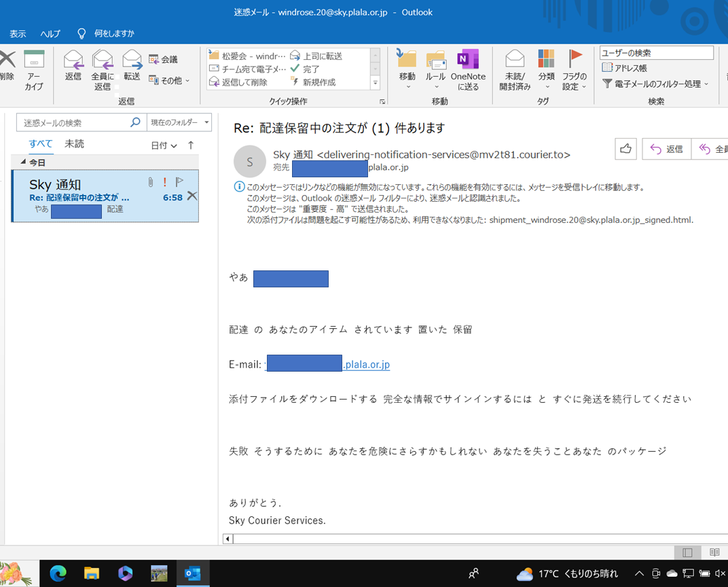The height and width of the screenshot is (587, 728).
Task: Collapse the 今日 message group
Action: tap(23, 162)
